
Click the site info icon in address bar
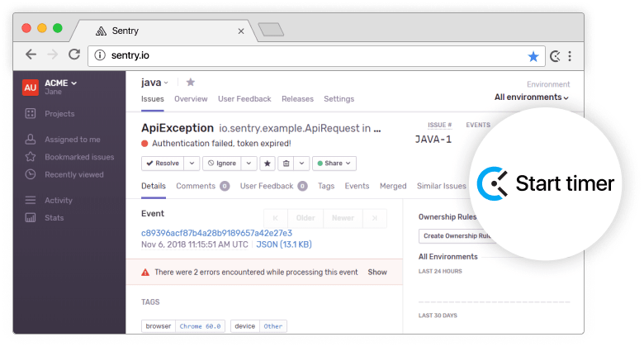[x=100, y=55]
